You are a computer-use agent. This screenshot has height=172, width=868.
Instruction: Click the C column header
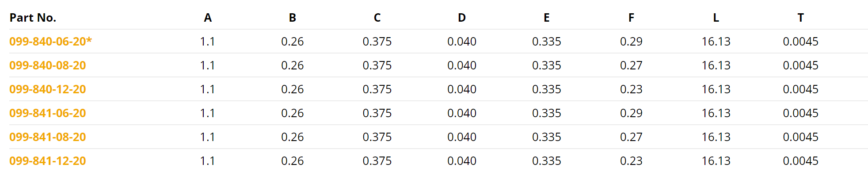(377, 18)
